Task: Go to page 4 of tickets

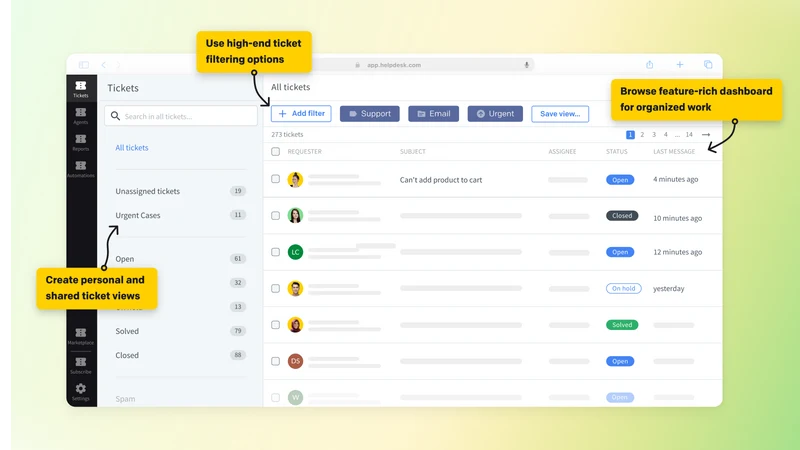Action: (x=665, y=135)
